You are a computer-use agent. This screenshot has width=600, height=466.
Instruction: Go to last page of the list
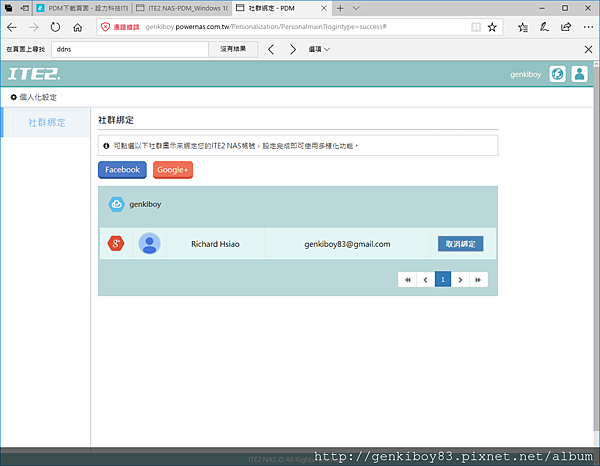pyautogui.click(x=478, y=280)
